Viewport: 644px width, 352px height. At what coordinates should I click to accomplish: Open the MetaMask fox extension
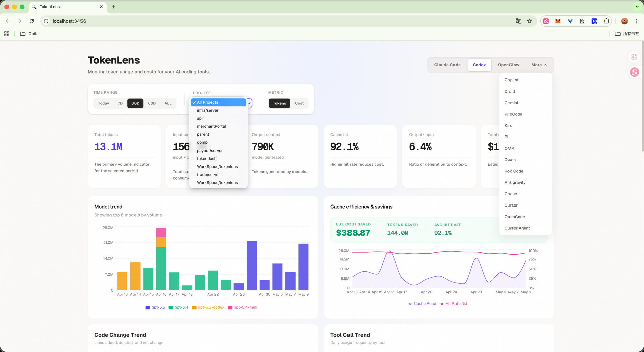coord(558,21)
